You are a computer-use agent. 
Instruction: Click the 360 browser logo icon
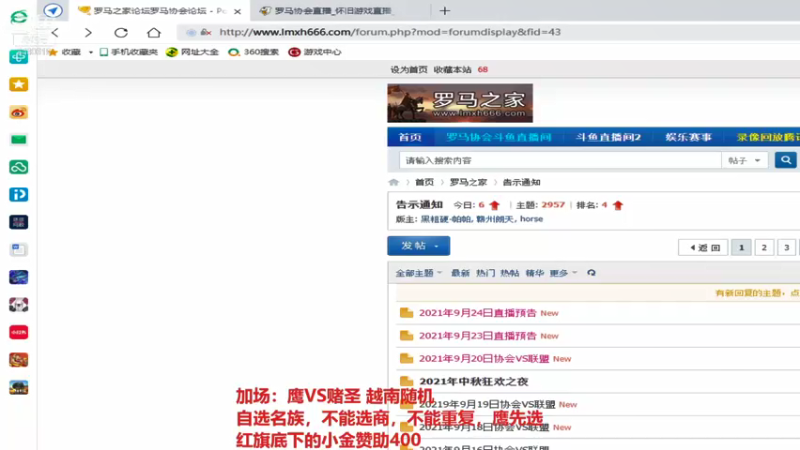coord(19,17)
